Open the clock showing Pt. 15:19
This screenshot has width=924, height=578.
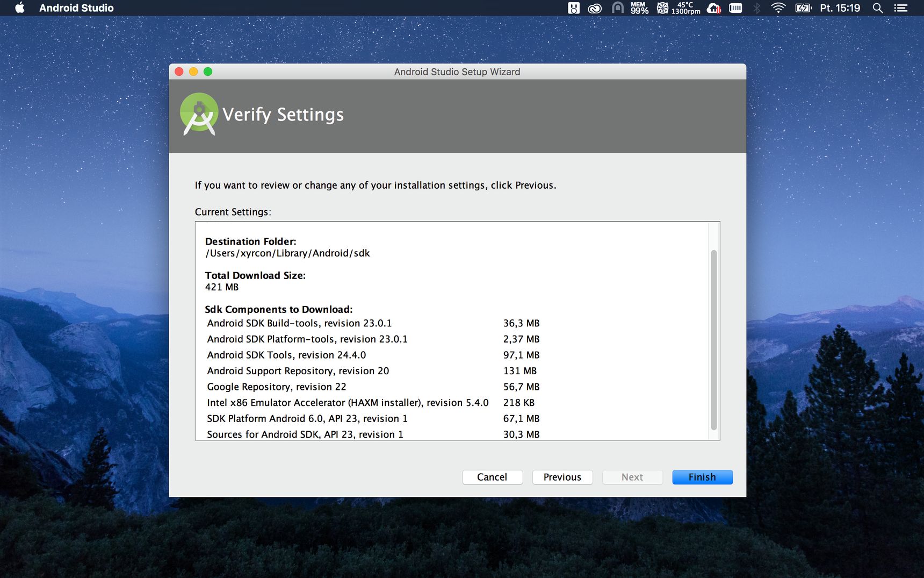840,8
